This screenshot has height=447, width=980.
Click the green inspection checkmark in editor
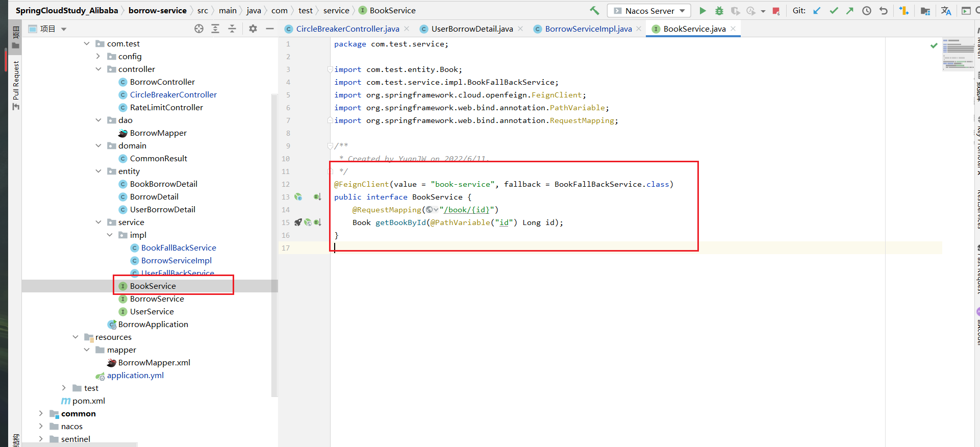934,45
